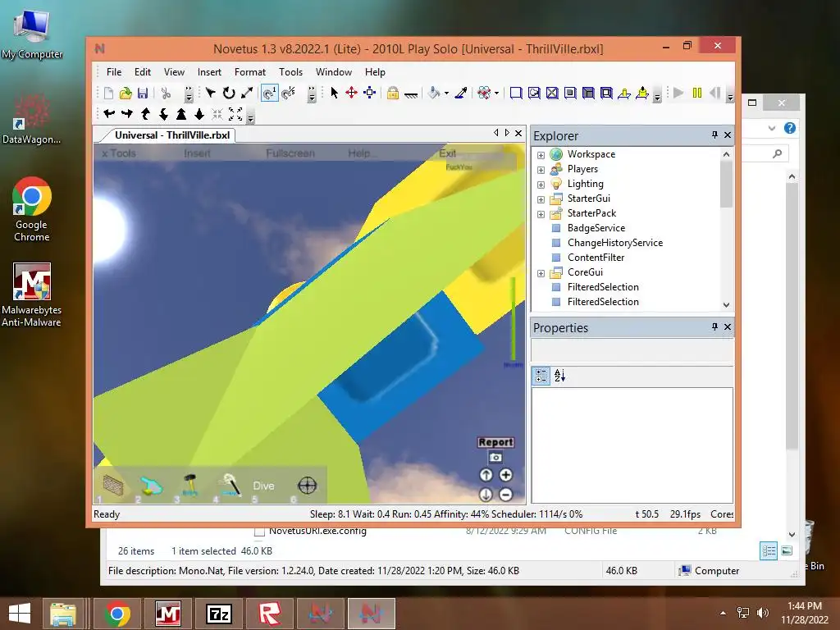
Task: Click the camera tilt up arrow
Action: click(145, 113)
